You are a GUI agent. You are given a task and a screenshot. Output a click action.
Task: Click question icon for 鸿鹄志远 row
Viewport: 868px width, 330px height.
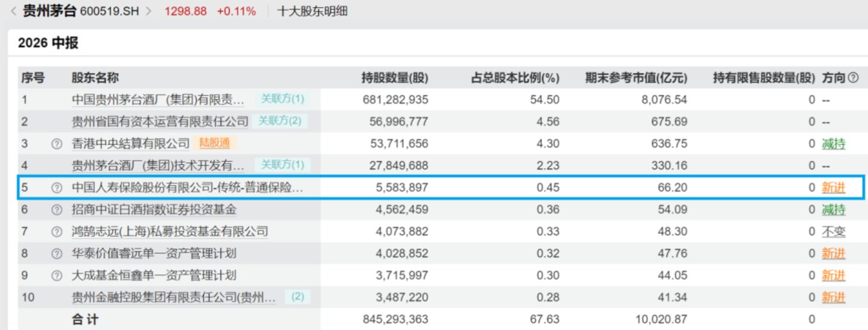point(57,231)
